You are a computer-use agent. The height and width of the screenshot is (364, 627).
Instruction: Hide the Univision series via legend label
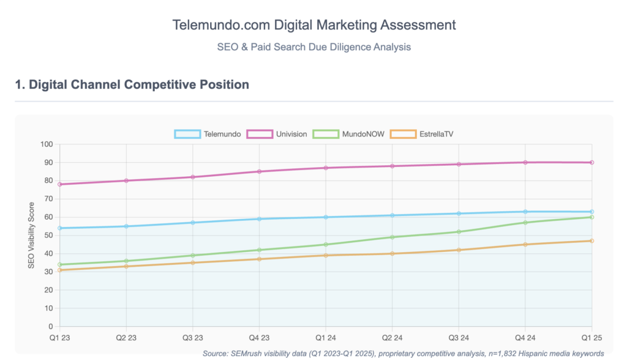point(290,134)
